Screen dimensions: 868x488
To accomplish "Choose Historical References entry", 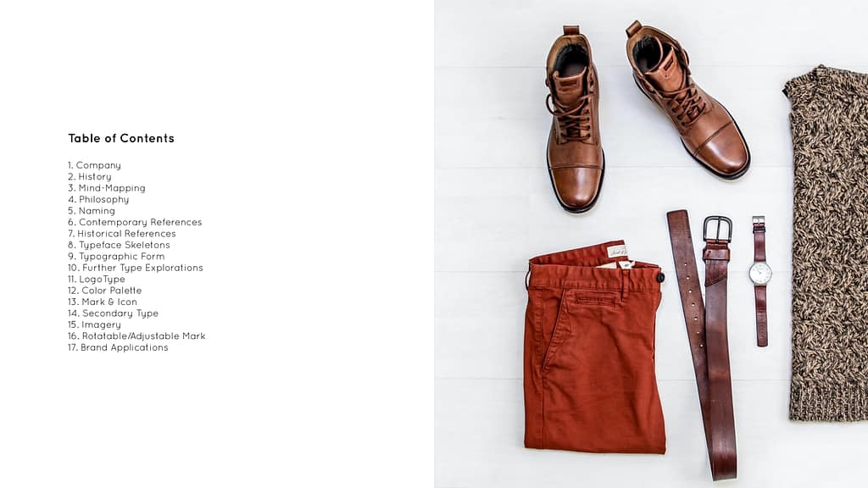I will tap(122, 234).
